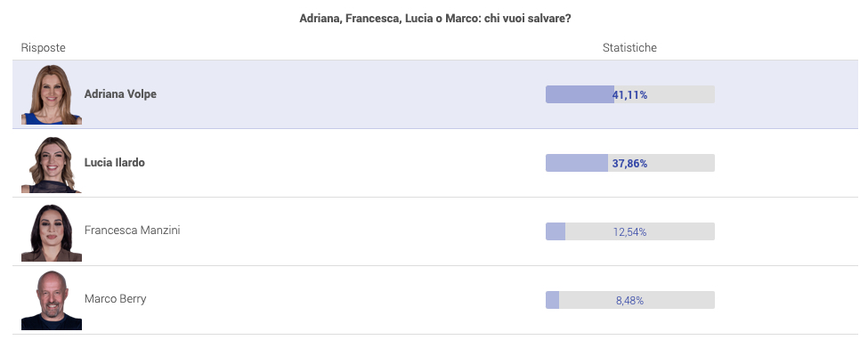Click the 41,11% percentage text

[630, 95]
